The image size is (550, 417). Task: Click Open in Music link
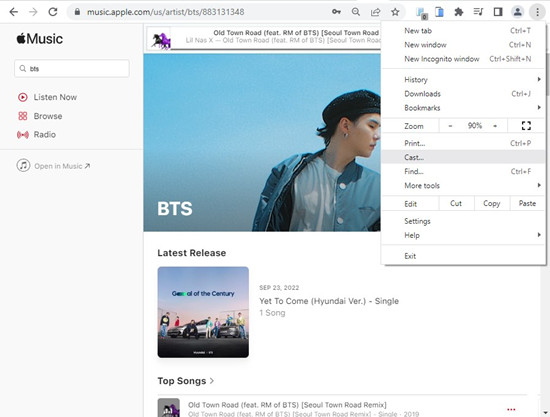coord(62,166)
